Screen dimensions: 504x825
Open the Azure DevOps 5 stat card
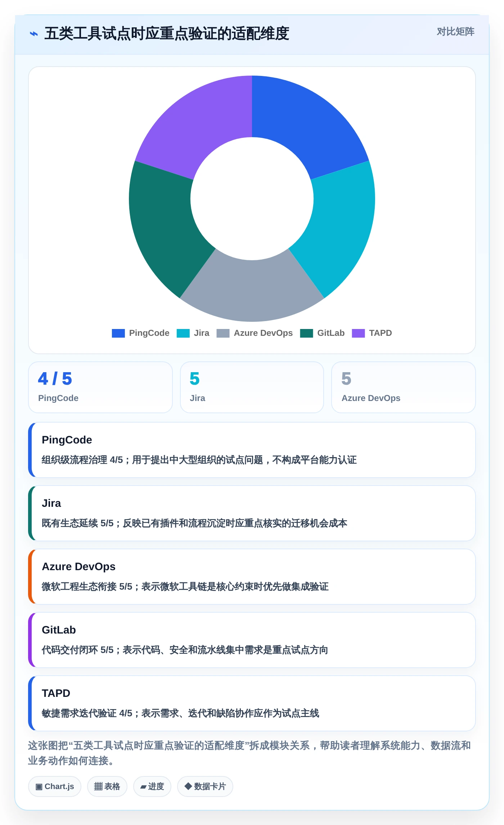pyautogui.click(x=404, y=387)
